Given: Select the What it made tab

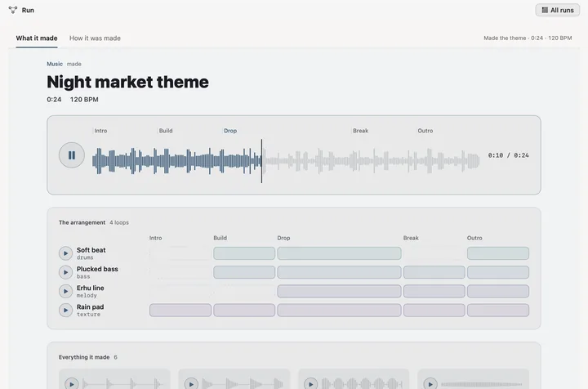Looking at the screenshot, I should (37, 38).
